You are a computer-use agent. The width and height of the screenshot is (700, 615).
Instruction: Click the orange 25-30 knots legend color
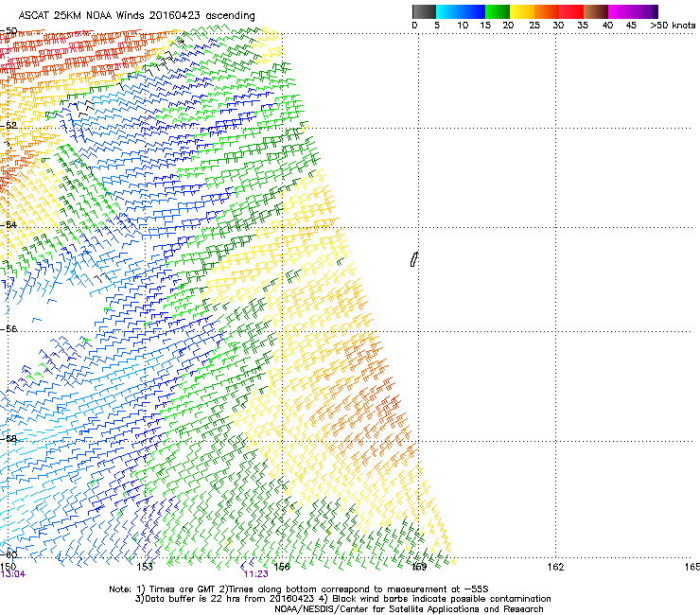click(547, 11)
